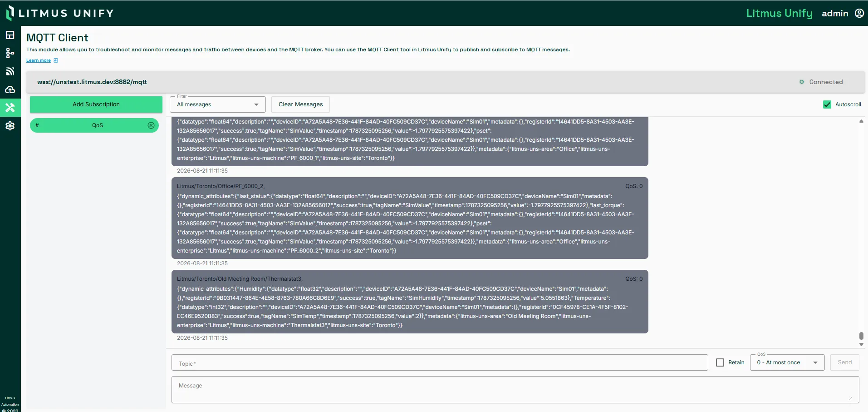Screen dimensions: 868x412
Task: Select the # QoS subscription chip
Action: [94, 125]
